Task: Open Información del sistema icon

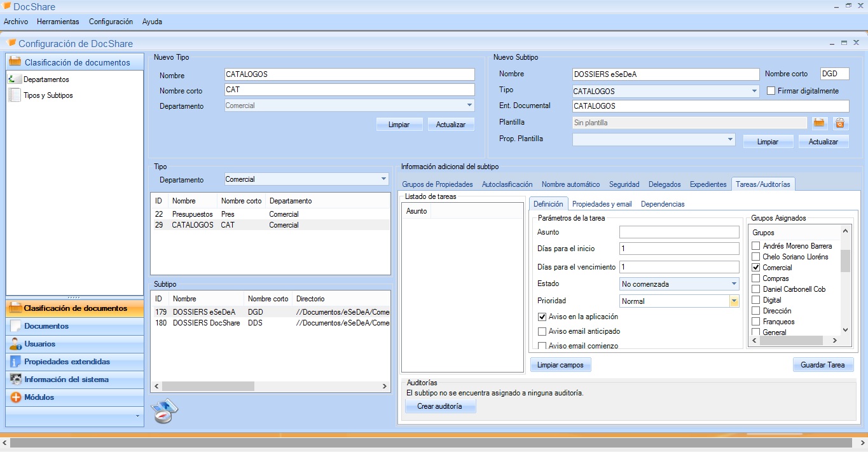Action: point(16,380)
